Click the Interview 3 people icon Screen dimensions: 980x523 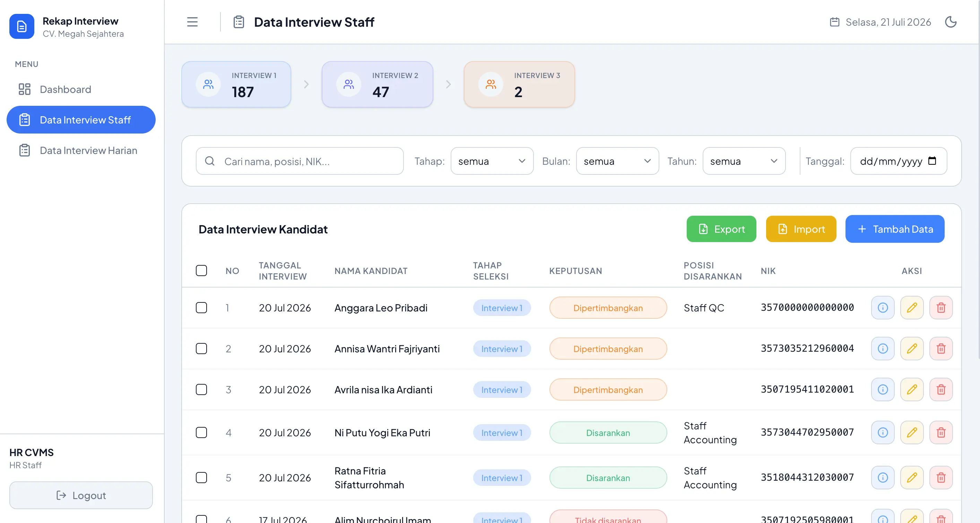[x=491, y=84]
